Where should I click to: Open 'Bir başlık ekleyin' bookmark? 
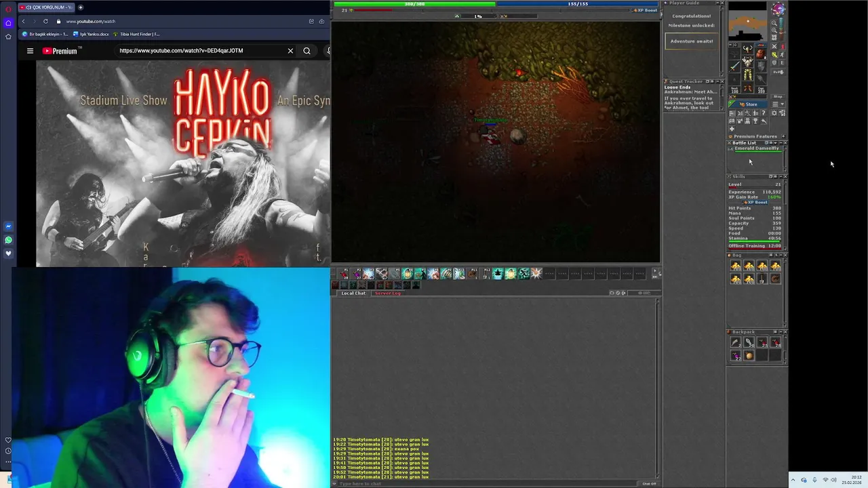pyautogui.click(x=45, y=34)
